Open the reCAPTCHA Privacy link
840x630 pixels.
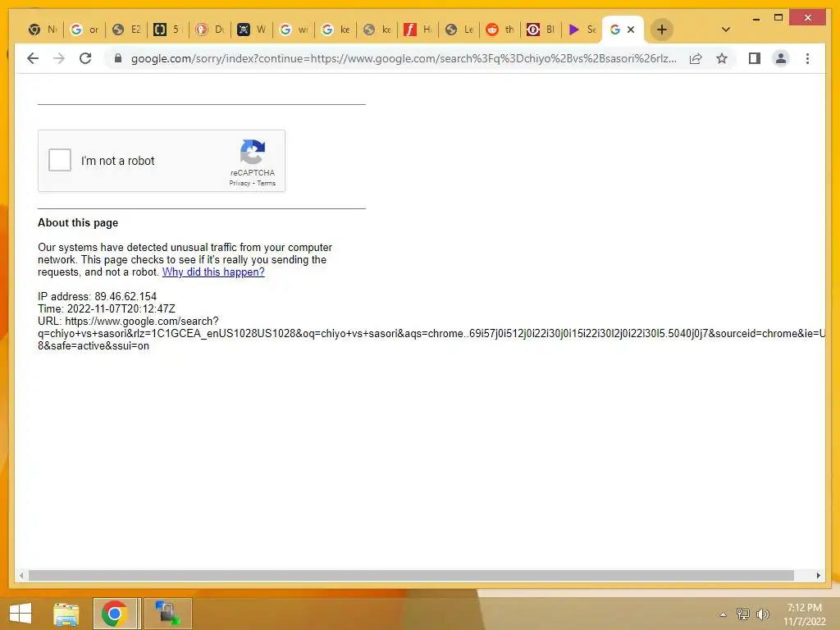[240, 183]
